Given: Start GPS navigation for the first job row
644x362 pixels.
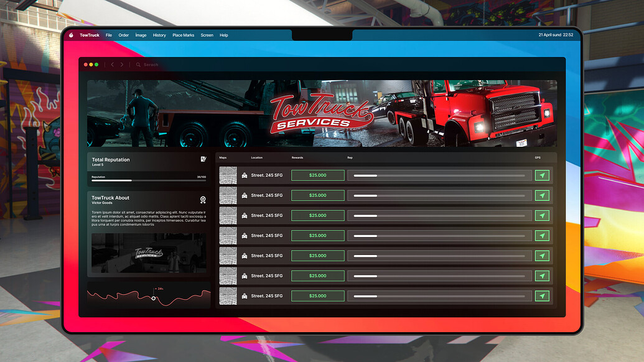Looking at the screenshot, I should [542, 175].
